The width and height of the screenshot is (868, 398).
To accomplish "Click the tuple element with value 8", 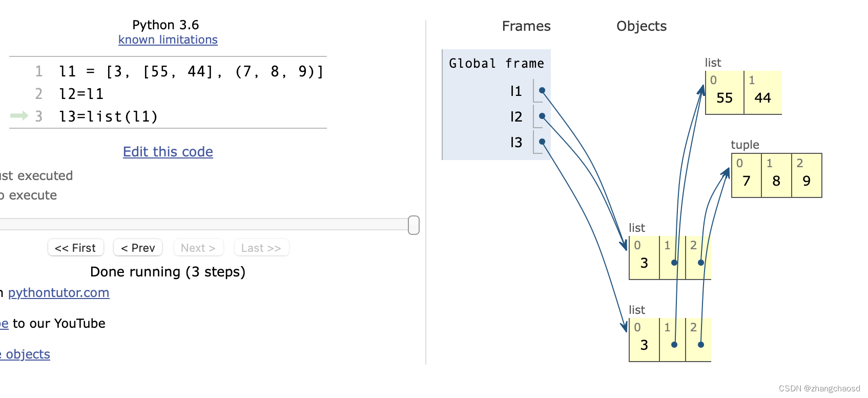I will (776, 181).
